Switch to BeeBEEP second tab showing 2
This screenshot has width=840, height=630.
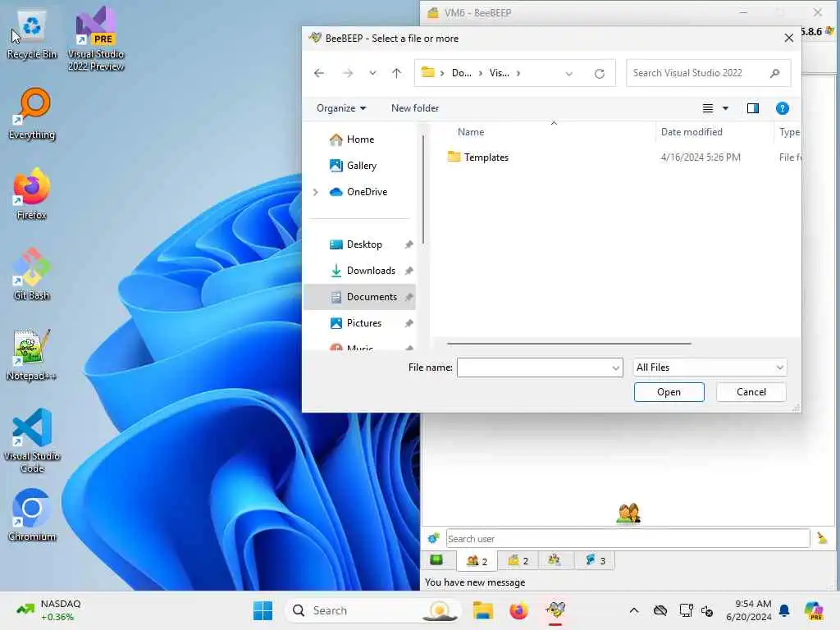tap(518, 560)
